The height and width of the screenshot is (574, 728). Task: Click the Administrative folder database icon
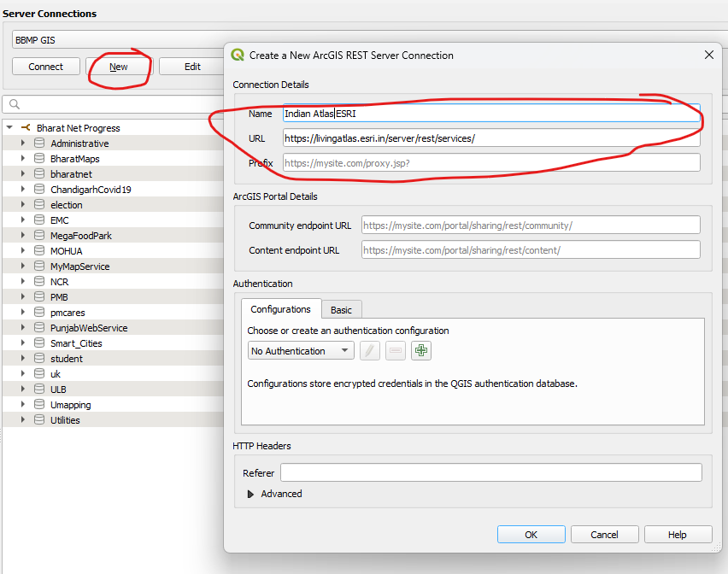tap(39, 143)
